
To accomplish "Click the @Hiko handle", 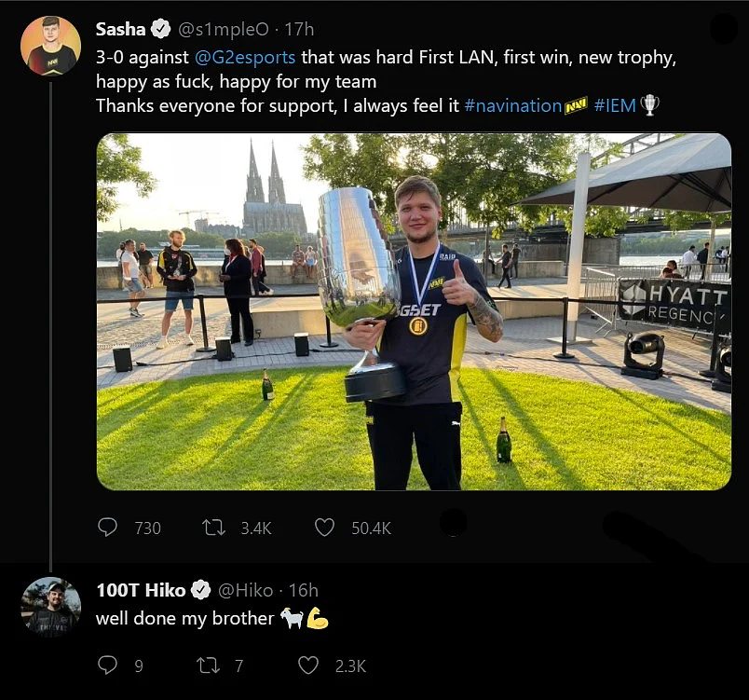I will 246,591.
